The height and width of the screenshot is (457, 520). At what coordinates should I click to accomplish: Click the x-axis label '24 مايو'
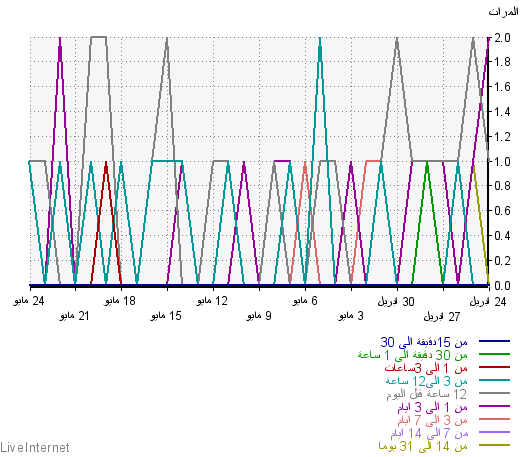coord(29,301)
